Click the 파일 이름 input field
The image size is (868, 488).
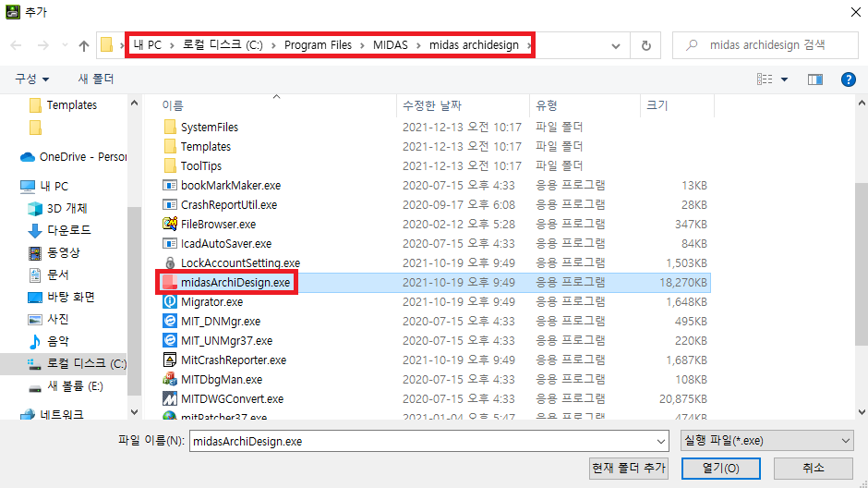(x=428, y=441)
